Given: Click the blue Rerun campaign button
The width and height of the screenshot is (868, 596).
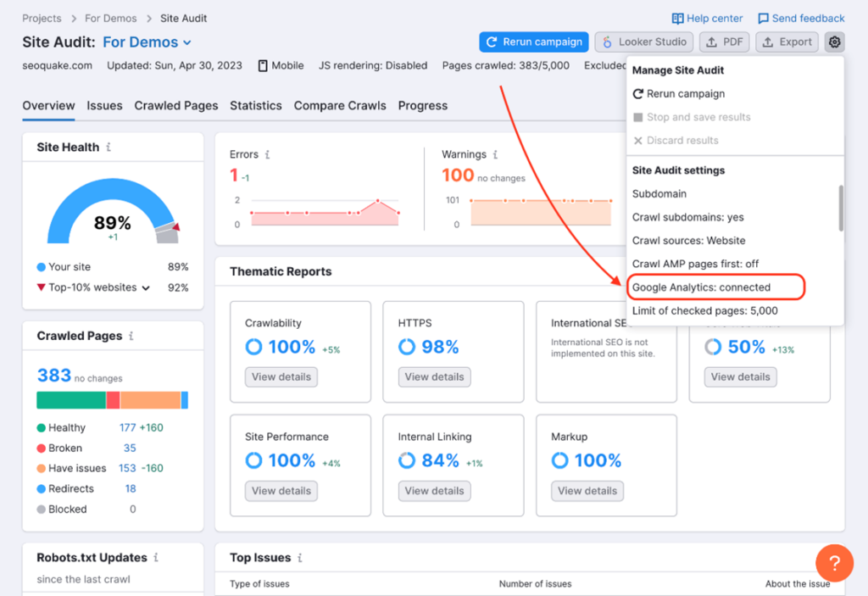Looking at the screenshot, I should click(x=534, y=42).
